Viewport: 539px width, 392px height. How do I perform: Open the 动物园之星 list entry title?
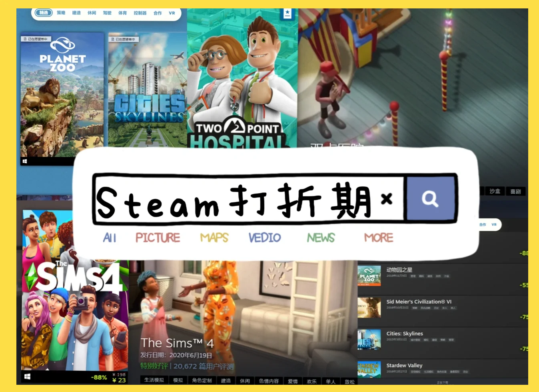pos(399,270)
